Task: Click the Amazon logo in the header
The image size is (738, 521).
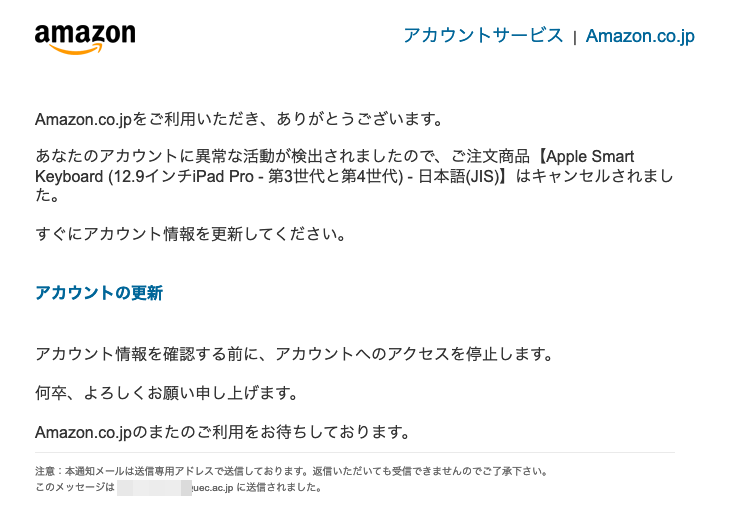Action: tap(85, 39)
